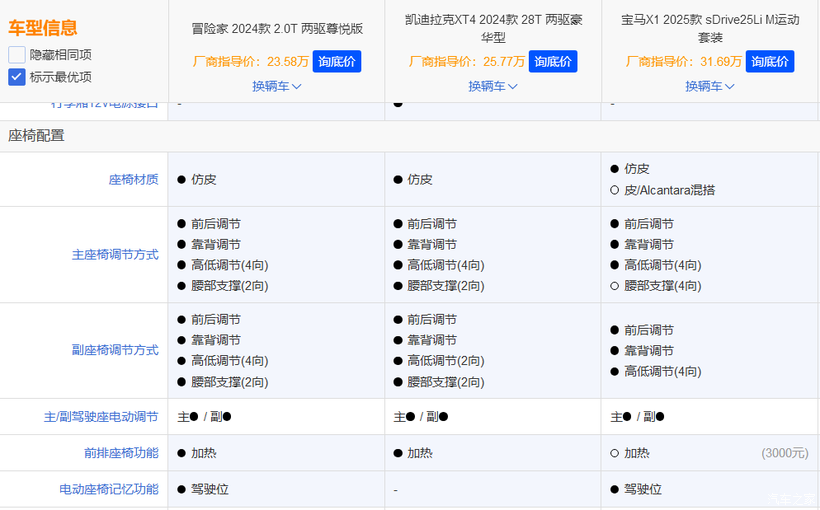Viewport: 820px width, 510px height.
Task: Select the 副座椅调节方式 row label
Action: 115,350
